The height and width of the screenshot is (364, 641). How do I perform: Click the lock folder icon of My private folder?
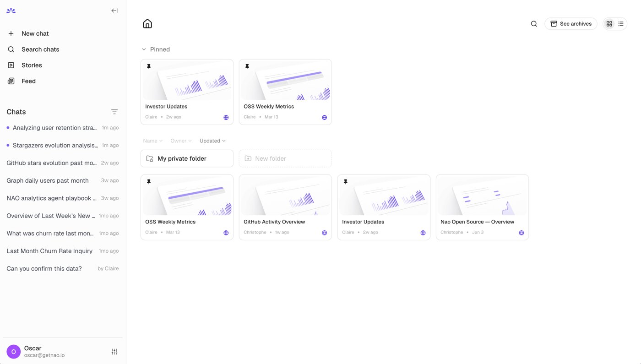150,158
